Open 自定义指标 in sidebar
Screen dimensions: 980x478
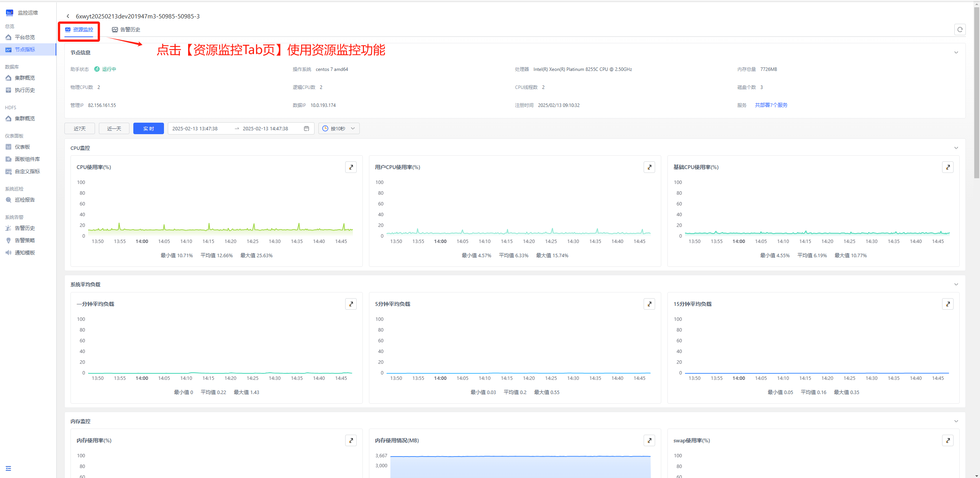(x=28, y=171)
